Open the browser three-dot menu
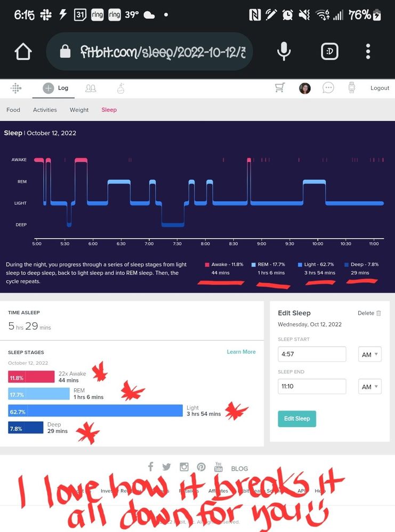The width and height of the screenshot is (395, 532). (x=368, y=52)
